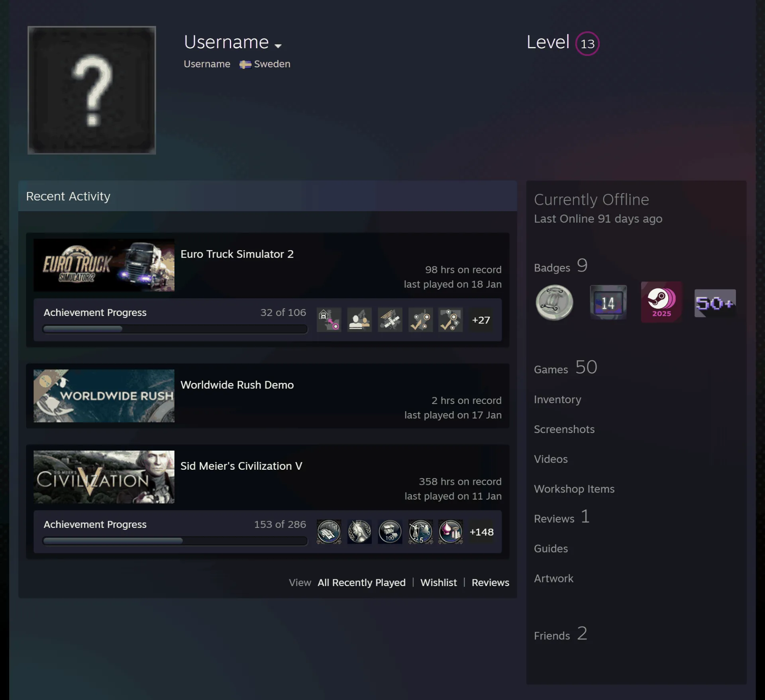Open the Screenshots link
765x700 pixels.
coord(564,429)
